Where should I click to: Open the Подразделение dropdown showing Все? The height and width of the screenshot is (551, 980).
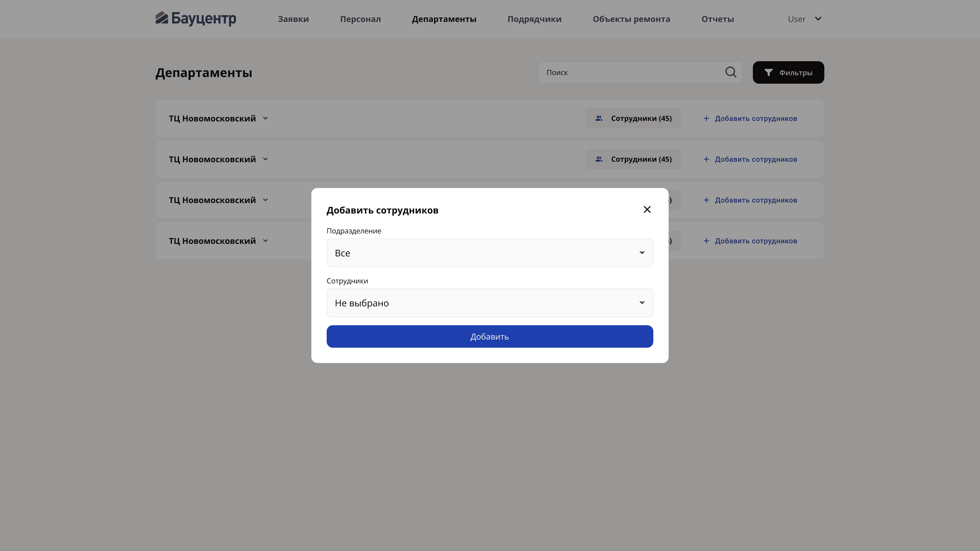[x=490, y=253]
